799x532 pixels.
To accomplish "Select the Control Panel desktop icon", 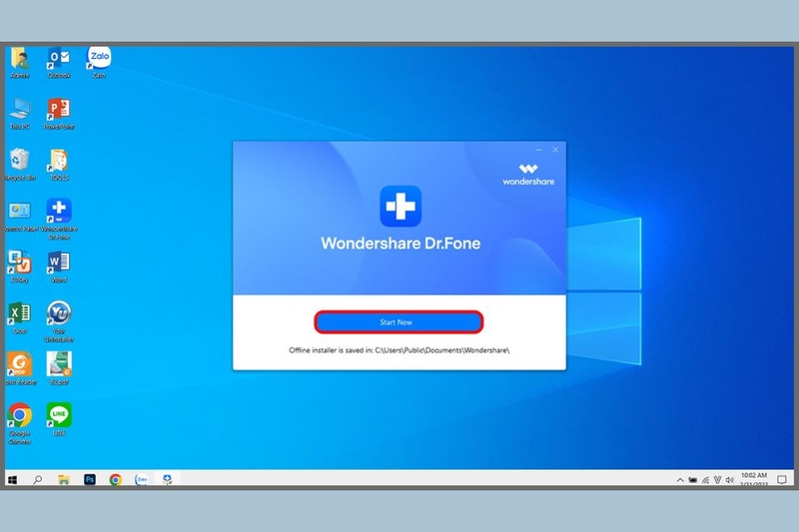I will click(20, 216).
